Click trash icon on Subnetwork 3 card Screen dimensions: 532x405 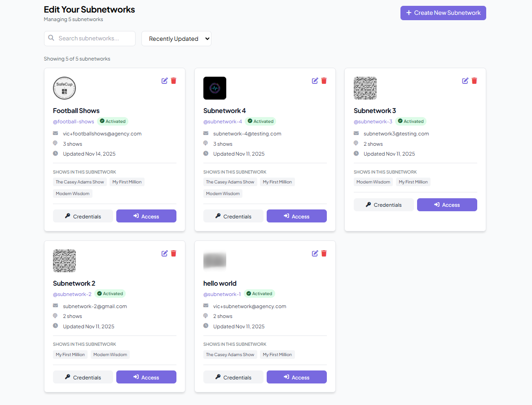click(x=474, y=81)
